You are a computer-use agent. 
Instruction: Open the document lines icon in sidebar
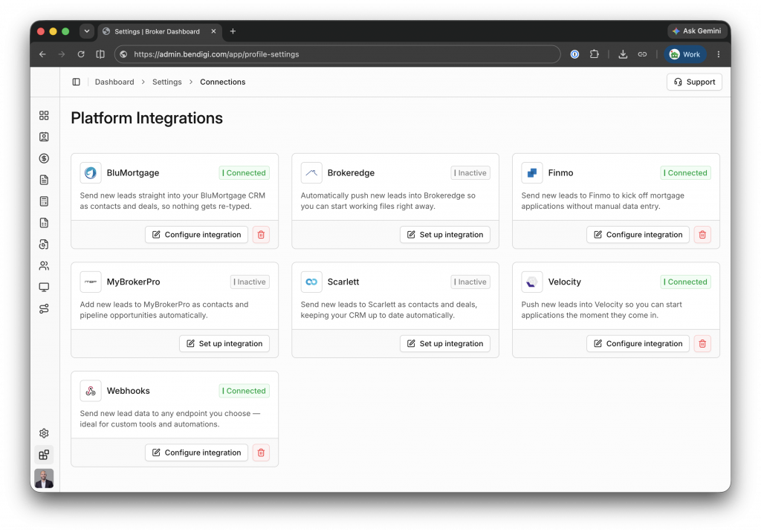coord(44,180)
